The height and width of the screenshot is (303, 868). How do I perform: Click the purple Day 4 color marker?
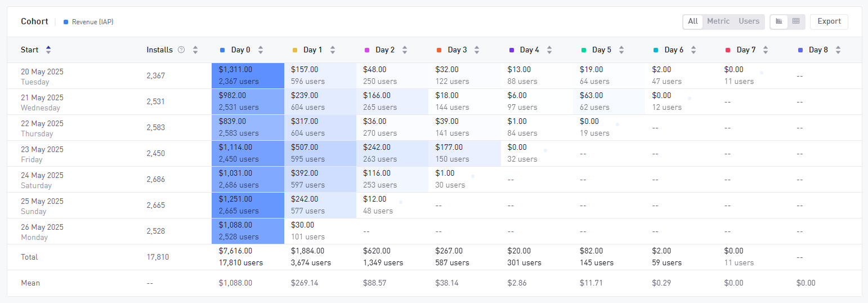pyautogui.click(x=511, y=50)
